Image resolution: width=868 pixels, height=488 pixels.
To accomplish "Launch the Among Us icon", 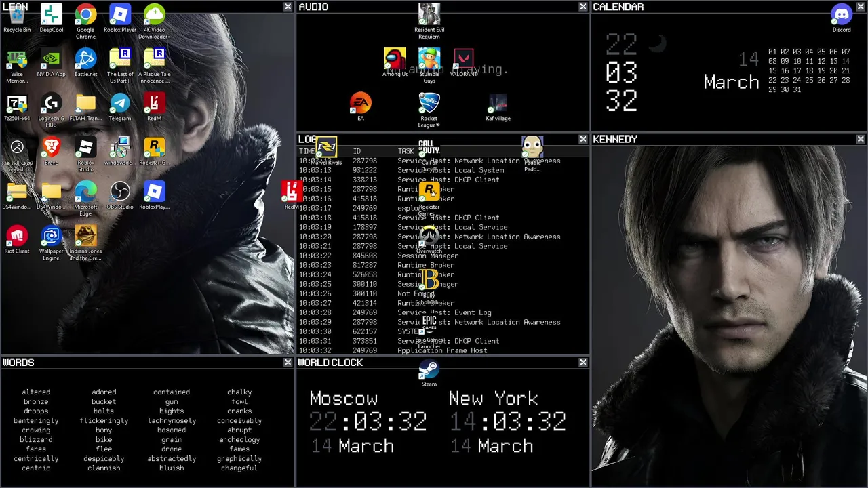I will click(x=395, y=63).
